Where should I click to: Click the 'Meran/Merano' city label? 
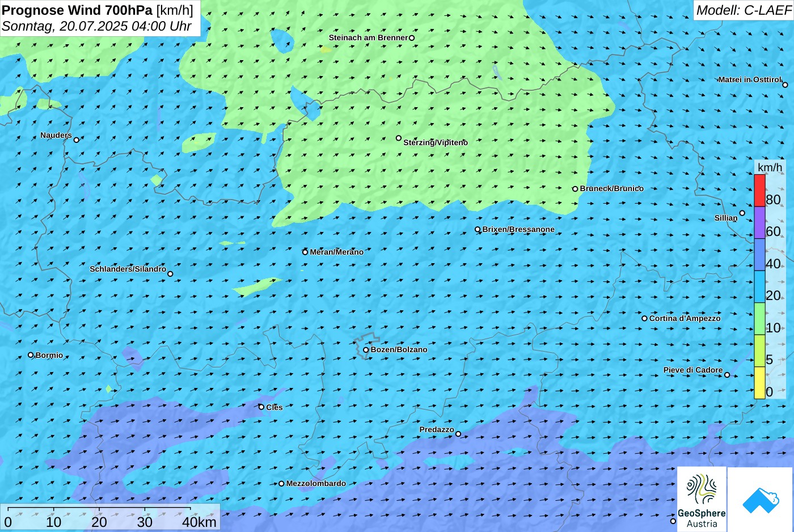pos(337,252)
